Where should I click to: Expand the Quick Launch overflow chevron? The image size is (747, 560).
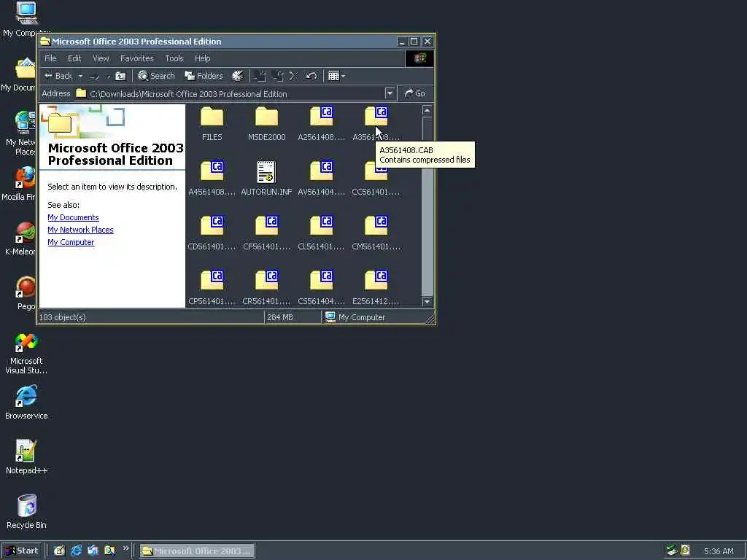(x=125, y=548)
